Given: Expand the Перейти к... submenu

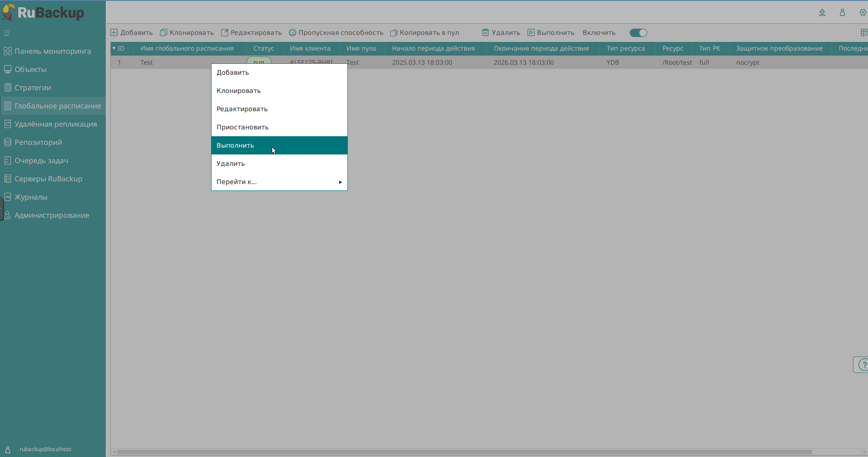Looking at the screenshot, I should tap(279, 182).
